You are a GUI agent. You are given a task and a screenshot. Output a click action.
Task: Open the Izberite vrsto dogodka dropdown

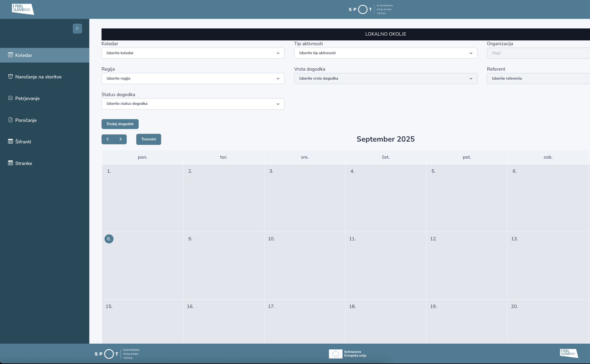[x=385, y=78]
